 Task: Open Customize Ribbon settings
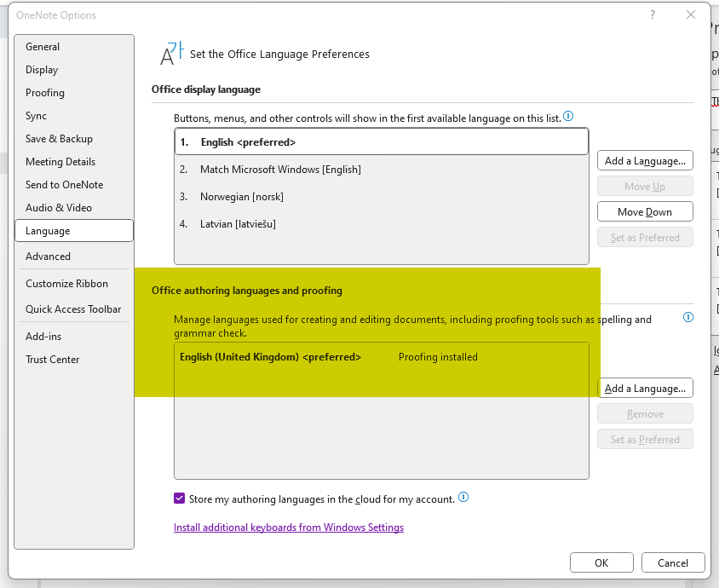point(74,284)
